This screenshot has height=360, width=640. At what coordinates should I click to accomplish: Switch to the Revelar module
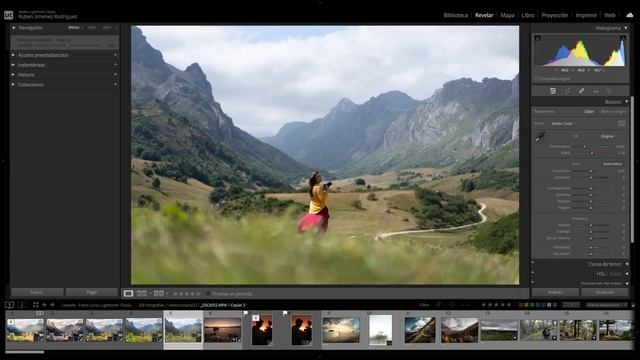[x=484, y=15]
